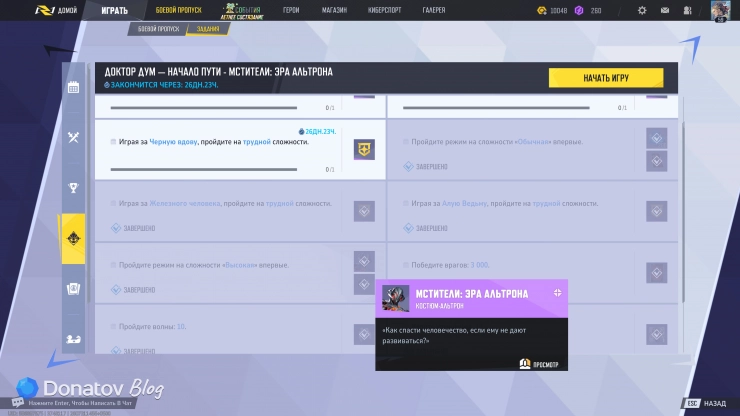Toggle checkbox for Железного человека task

coord(113,204)
